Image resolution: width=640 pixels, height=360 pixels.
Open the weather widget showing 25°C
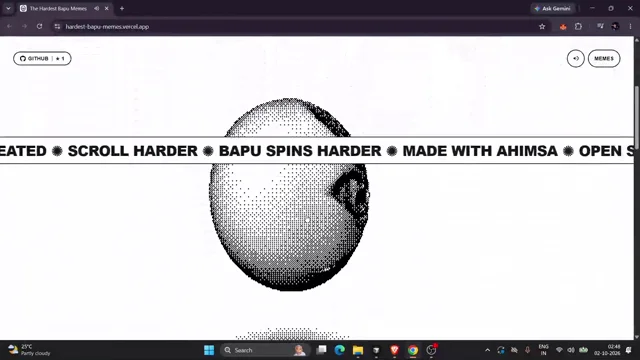point(29,350)
